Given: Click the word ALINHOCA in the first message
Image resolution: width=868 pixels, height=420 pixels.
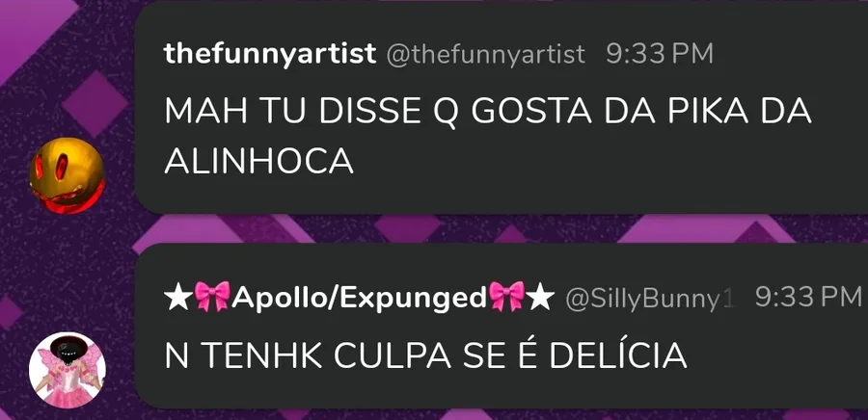Looking at the screenshot, I should pos(259,163).
